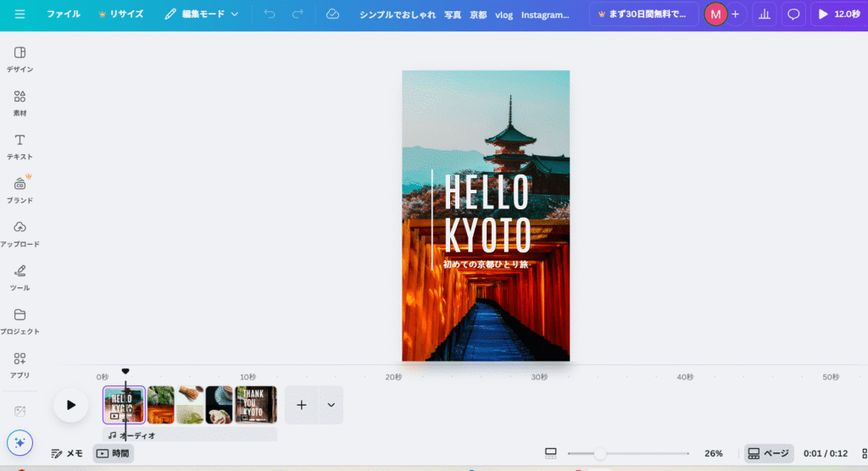Screen dimensions: 868x471
Task: Add collaborator with plus icon
Action: (735, 14)
